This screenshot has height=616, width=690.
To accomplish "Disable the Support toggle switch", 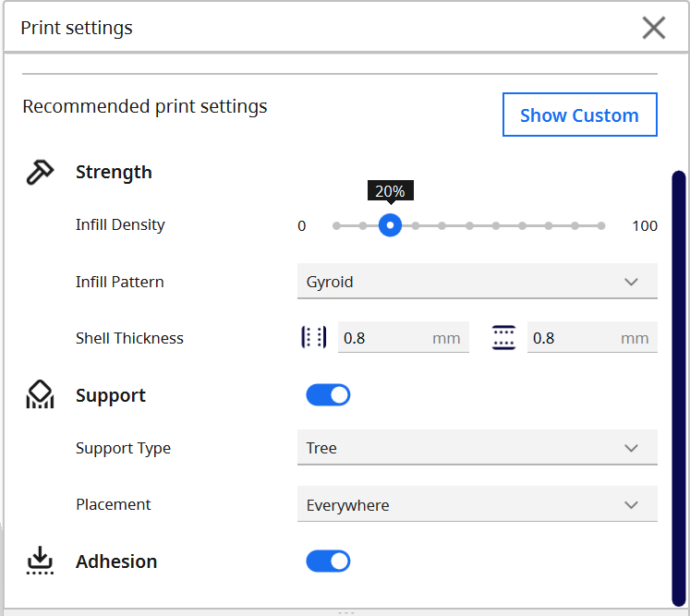I will pos(328,395).
